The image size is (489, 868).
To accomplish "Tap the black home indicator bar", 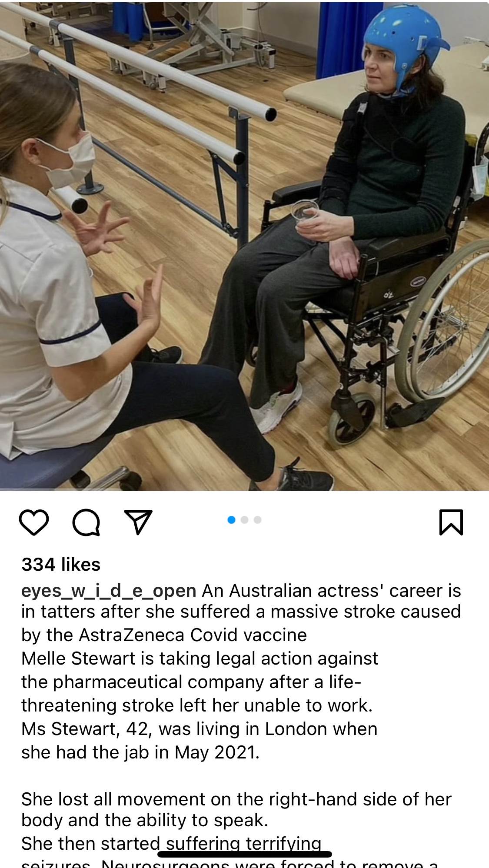I will [x=245, y=855].
